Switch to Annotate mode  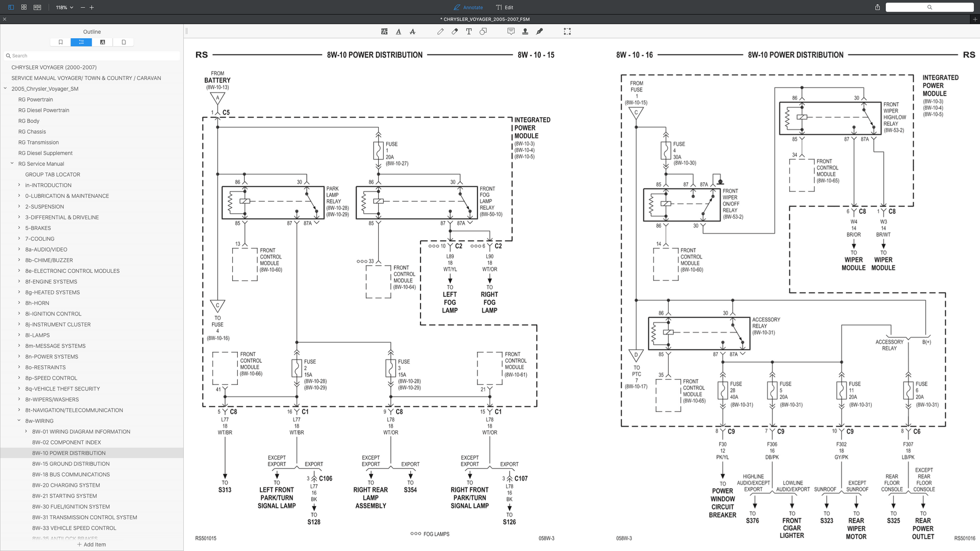point(468,8)
